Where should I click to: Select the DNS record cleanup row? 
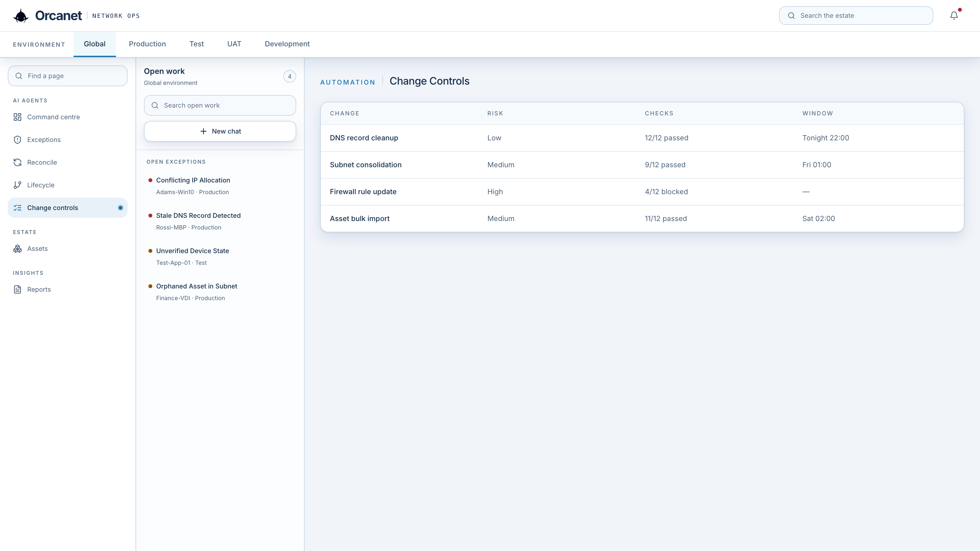(642, 138)
